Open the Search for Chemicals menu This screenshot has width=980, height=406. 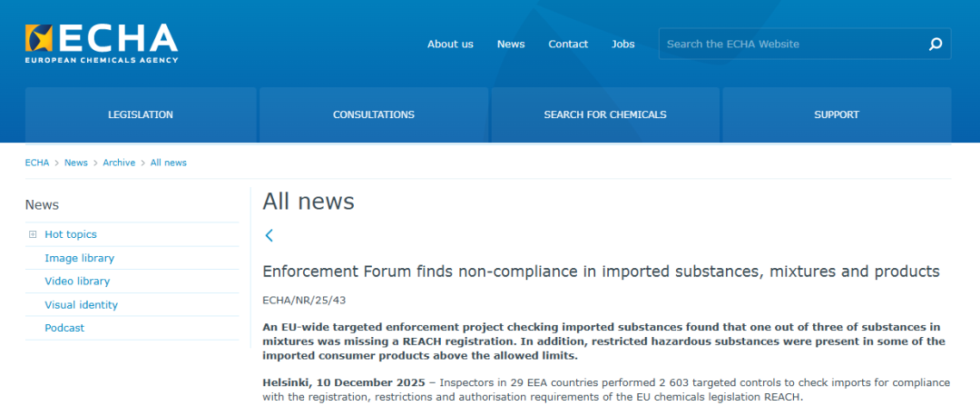(x=605, y=114)
